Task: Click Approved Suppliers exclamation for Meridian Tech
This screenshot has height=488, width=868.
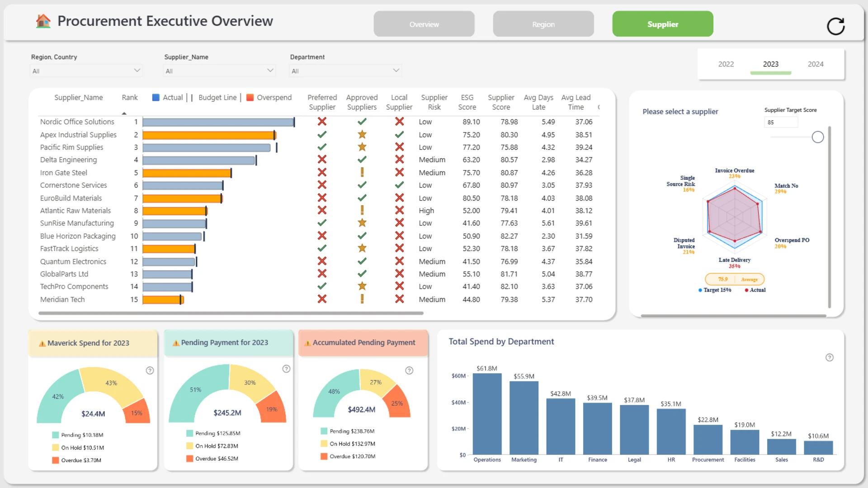Action: tap(362, 299)
